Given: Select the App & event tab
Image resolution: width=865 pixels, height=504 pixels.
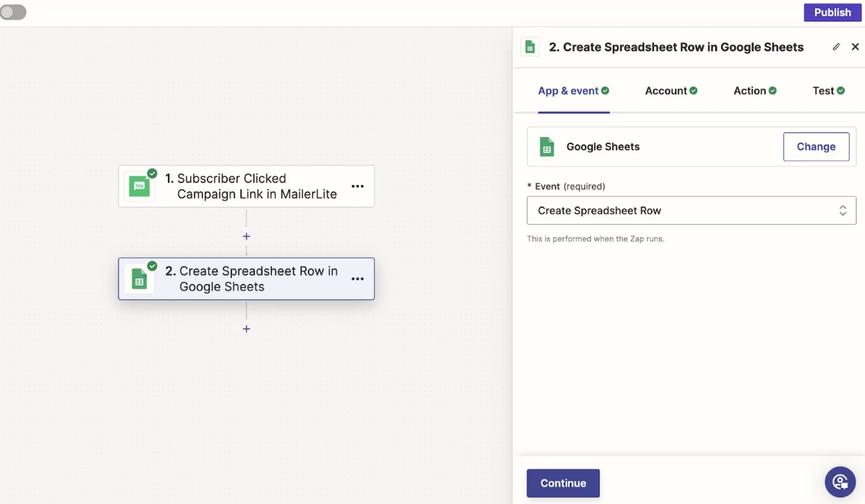Looking at the screenshot, I should (573, 91).
